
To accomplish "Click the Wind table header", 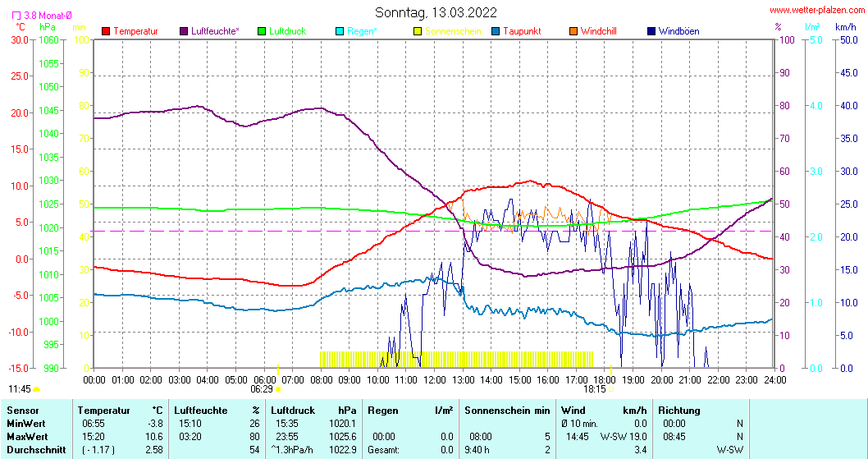I will (573, 411).
